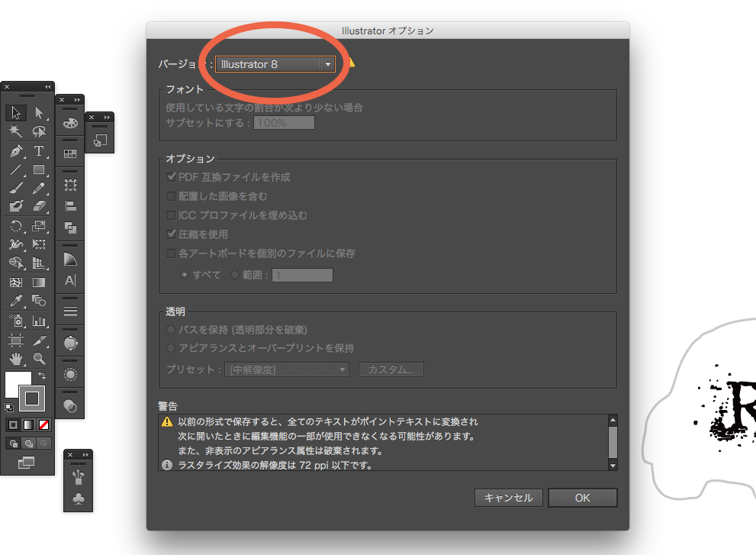The width and height of the screenshot is (756, 555).
Task: Open the Character panel icon
Action: coord(70,280)
